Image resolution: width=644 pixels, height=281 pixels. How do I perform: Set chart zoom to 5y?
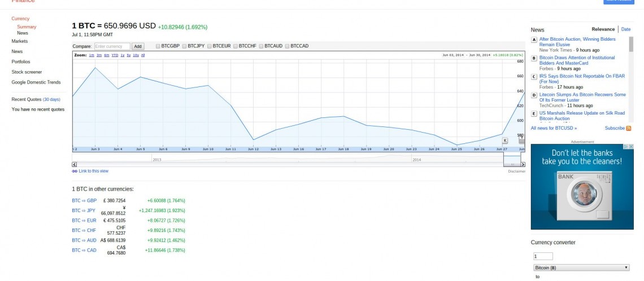[129, 55]
